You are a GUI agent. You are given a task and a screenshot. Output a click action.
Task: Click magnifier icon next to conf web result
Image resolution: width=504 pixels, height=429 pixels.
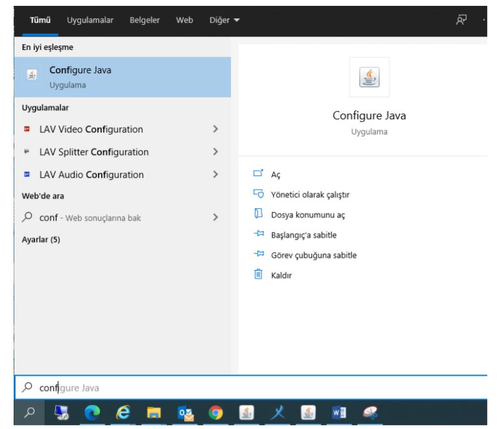[27, 217]
